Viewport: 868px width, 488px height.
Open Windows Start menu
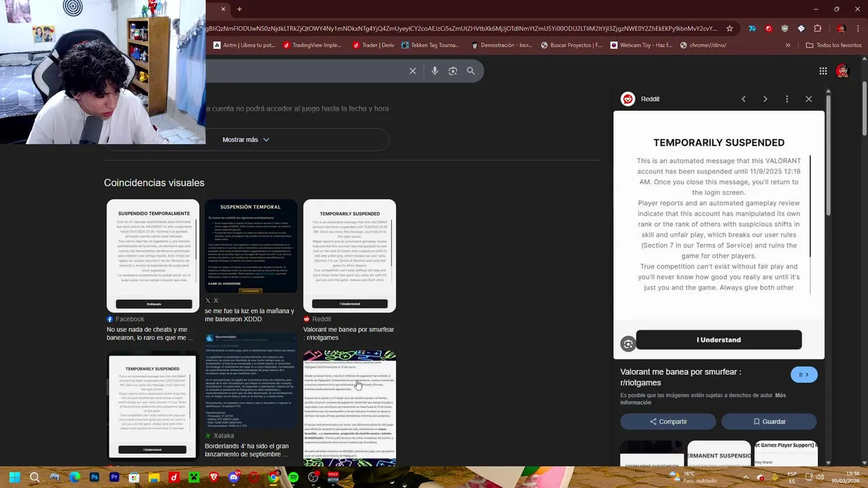point(14,477)
